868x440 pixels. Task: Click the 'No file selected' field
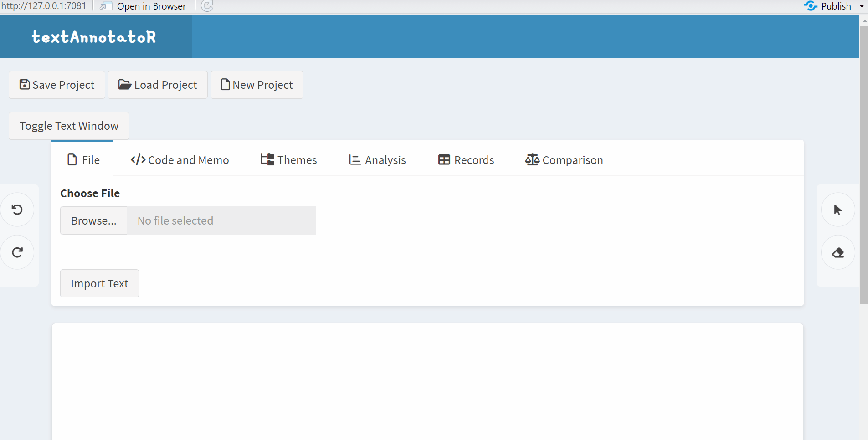coord(221,220)
